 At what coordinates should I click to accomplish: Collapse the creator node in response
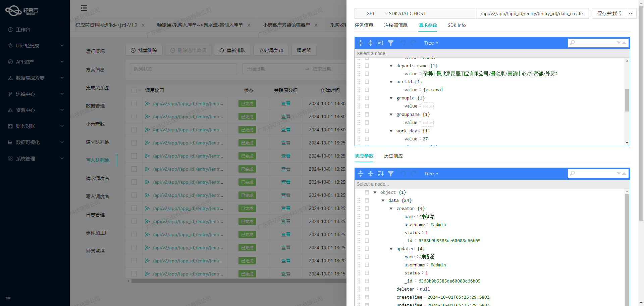point(391,209)
